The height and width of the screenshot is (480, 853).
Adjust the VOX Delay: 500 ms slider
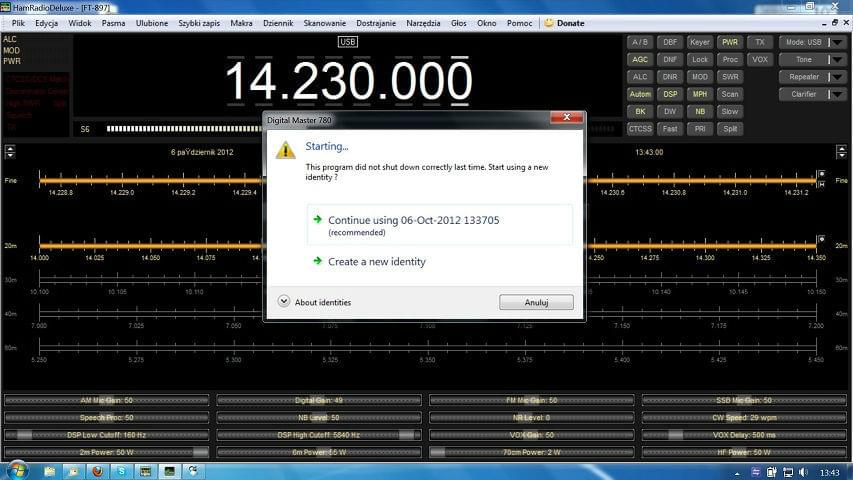[744, 435]
